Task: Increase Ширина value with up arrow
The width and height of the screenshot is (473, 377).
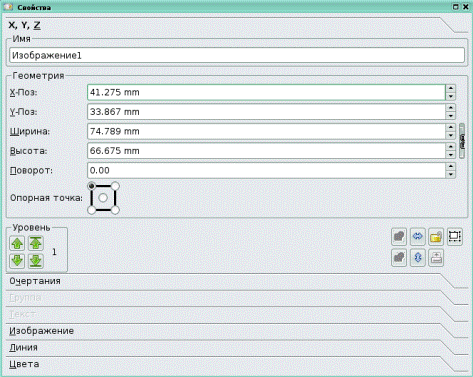Action: 451,127
